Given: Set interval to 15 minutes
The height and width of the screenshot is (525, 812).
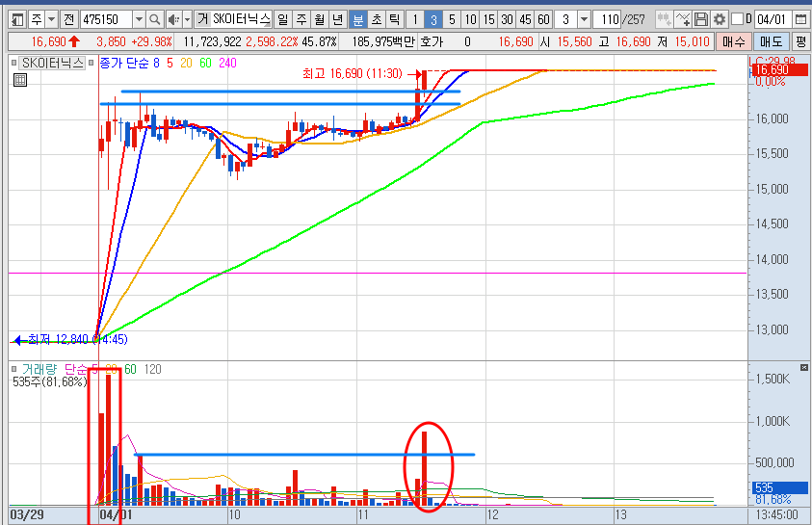Looking at the screenshot, I should (489, 20).
